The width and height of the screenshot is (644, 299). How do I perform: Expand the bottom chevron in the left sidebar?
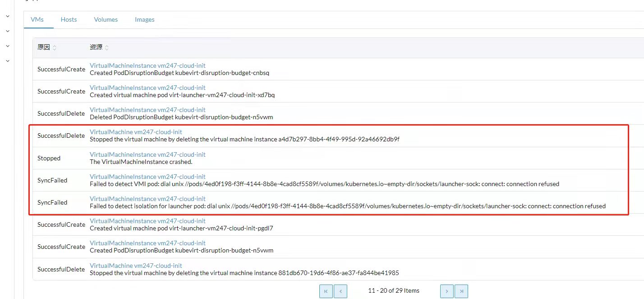(x=7, y=60)
